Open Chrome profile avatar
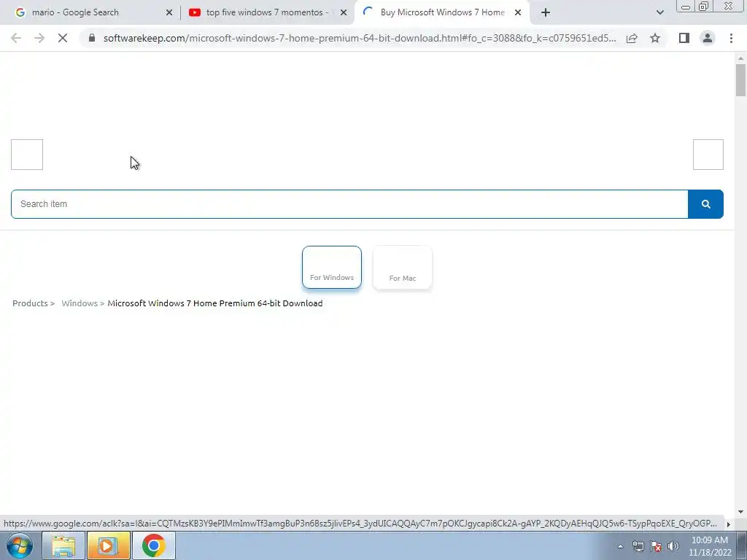Screen dimensions: 747x560 (x=708, y=38)
